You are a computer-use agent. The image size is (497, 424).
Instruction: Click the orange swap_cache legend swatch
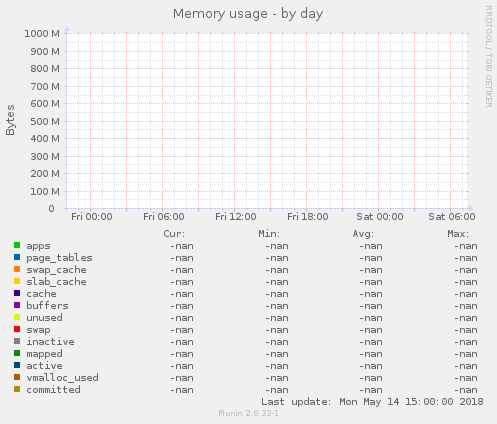(17, 269)
